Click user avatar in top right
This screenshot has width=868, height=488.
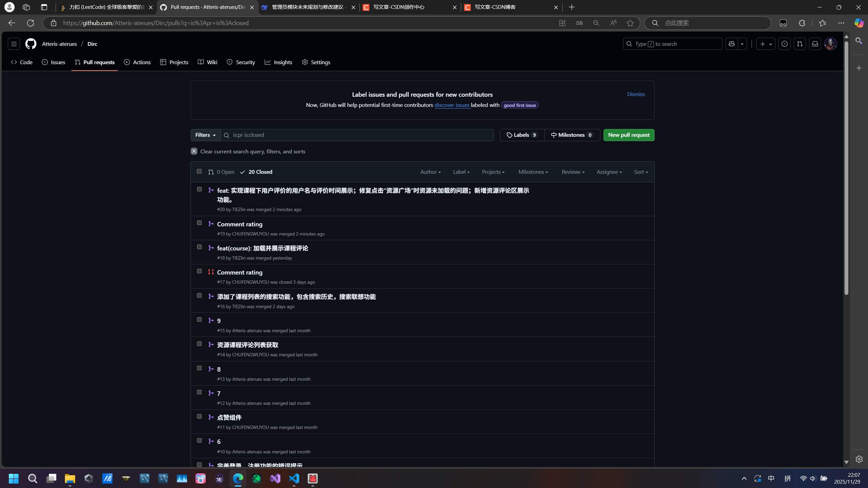coord(830,44)
